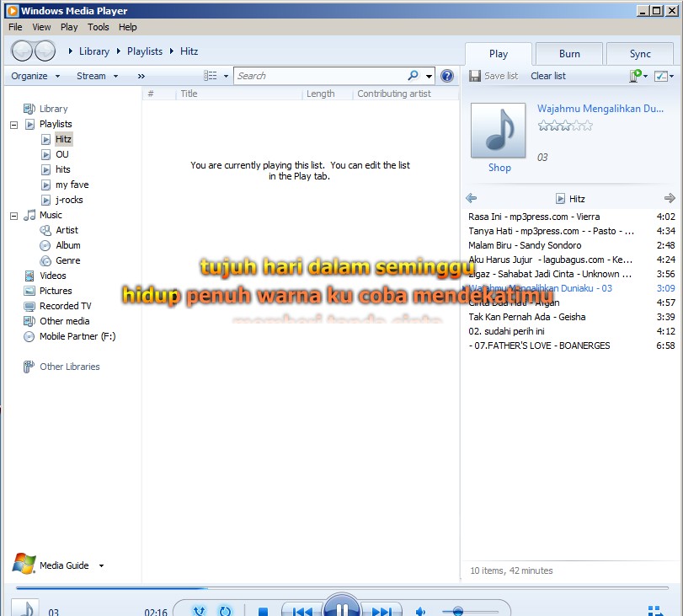Pause the current song
683x616 pixels.
(342, 606)
